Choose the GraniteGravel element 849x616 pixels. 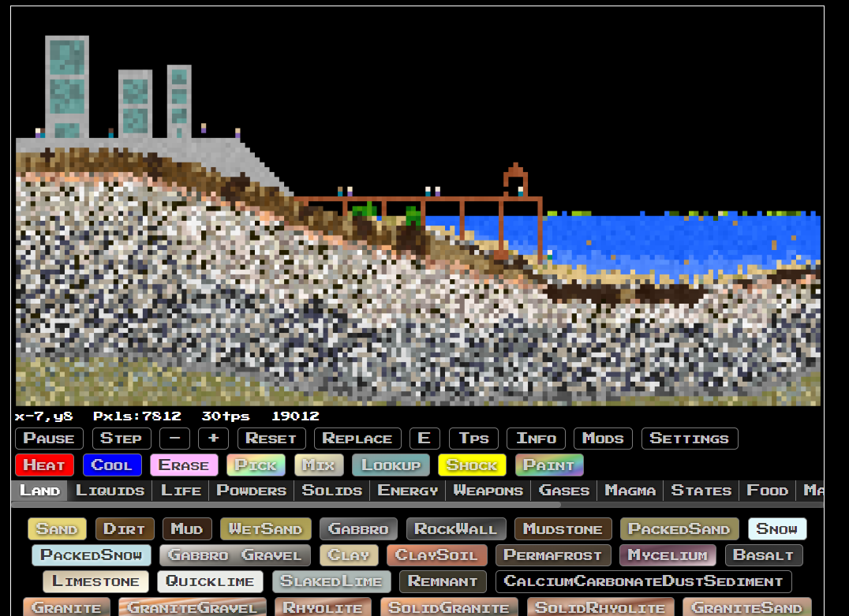tap(193, 607)
